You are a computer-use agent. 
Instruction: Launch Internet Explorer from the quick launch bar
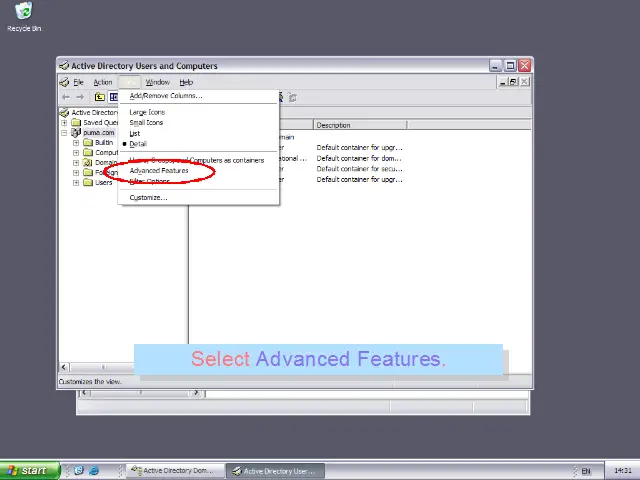[x=94, y=471]
